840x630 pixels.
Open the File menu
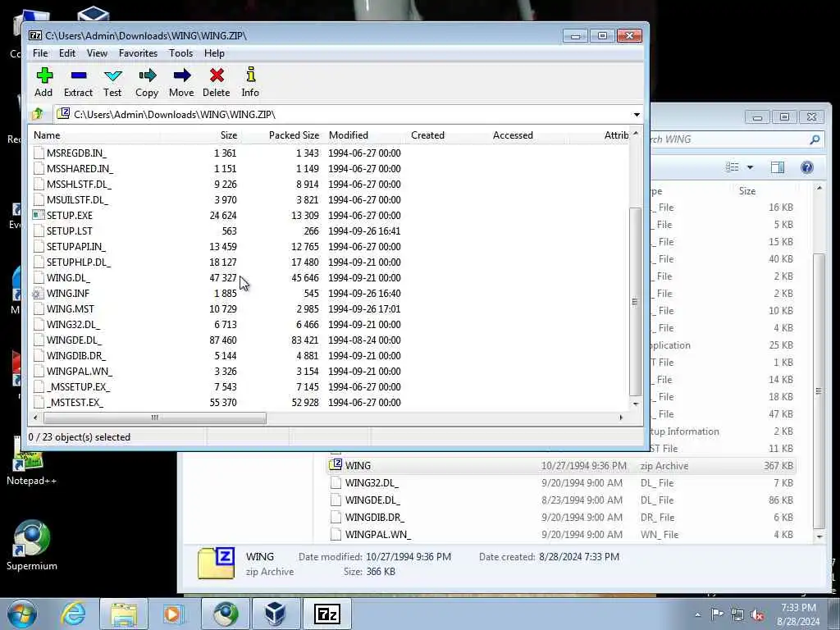tap(40, 53)
